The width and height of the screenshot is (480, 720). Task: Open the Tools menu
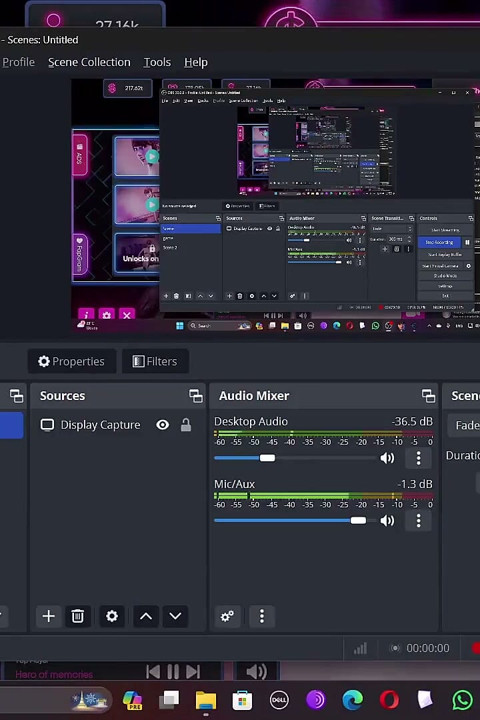pyautogui.click(x=157, y=62)
